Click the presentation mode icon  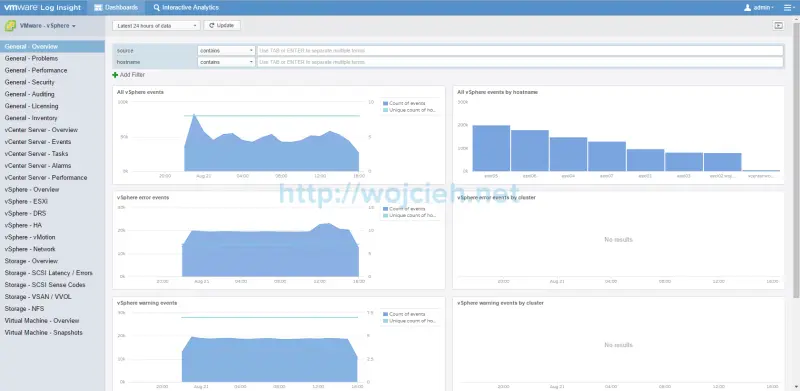coord(778,26)
